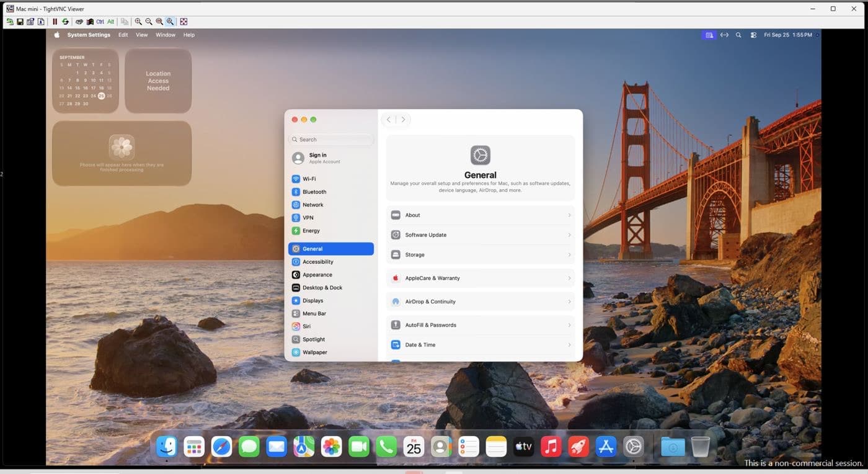
Task: Click the Zoom out magnifier icon
Action: click(149, 22)
